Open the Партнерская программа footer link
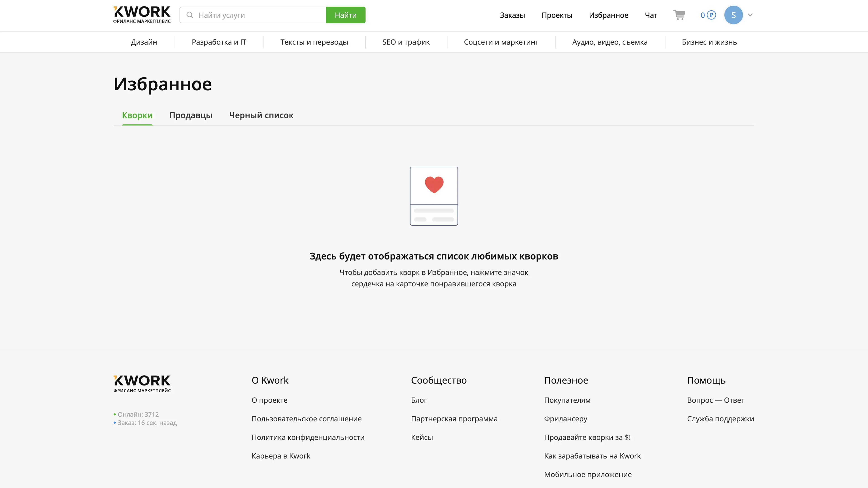This screenshot has width=868, height=488. (x=454, y=419)
